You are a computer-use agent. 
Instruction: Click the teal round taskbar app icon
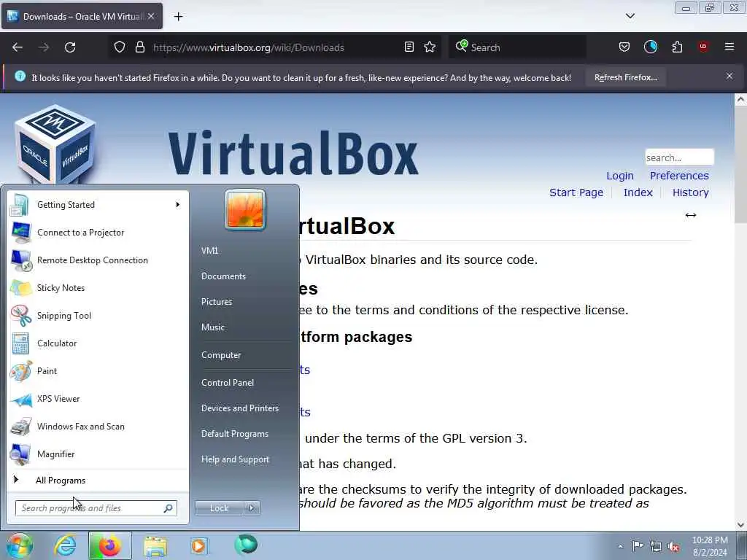[x=246, y=545]
